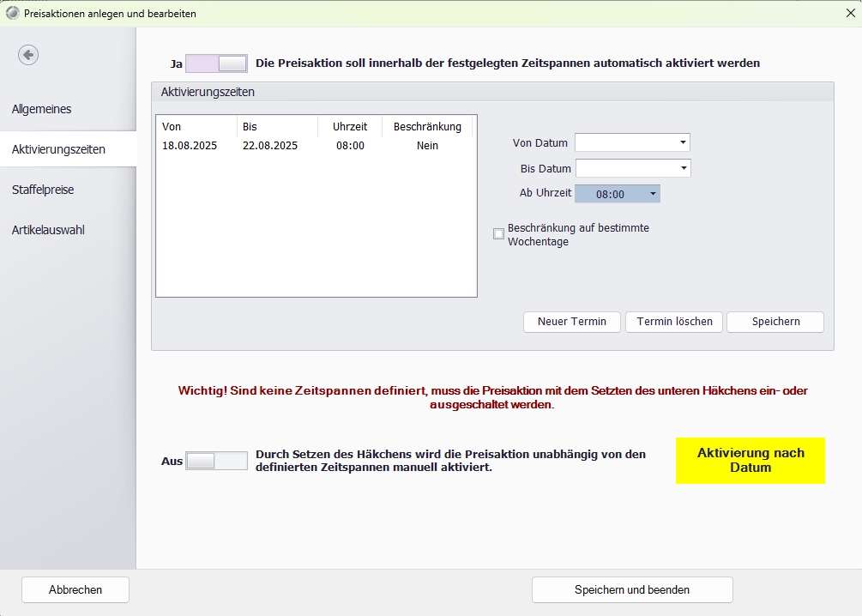Open the Ab Uhrzeit time dropdown
Viewport: 862px width, 616px height.
[x=653, y=194]
